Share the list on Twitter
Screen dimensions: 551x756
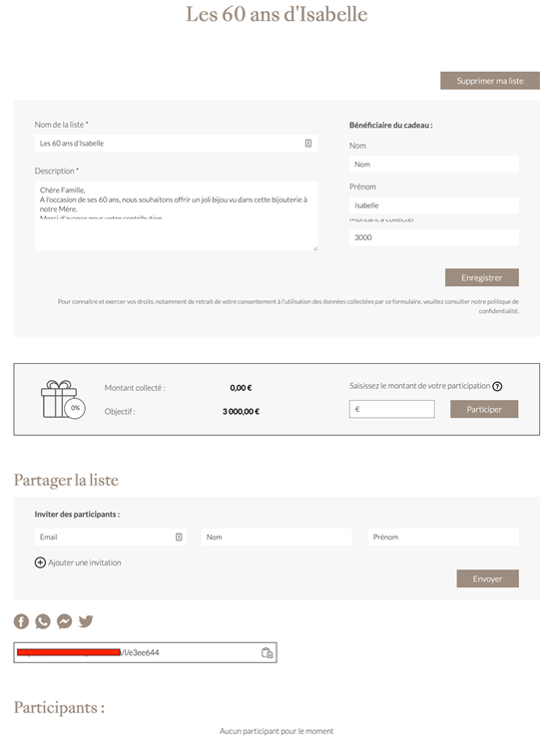click(86, 621)
